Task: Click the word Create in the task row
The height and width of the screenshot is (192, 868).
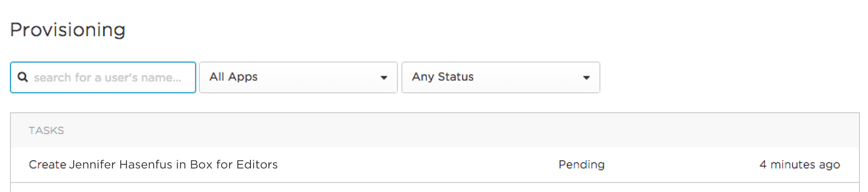Action: 47,164
